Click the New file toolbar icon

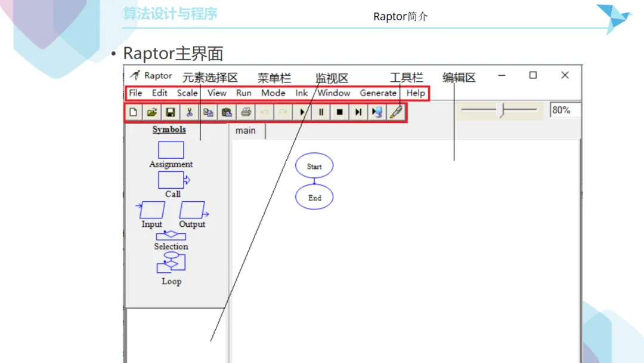click(x=133, y=112)
